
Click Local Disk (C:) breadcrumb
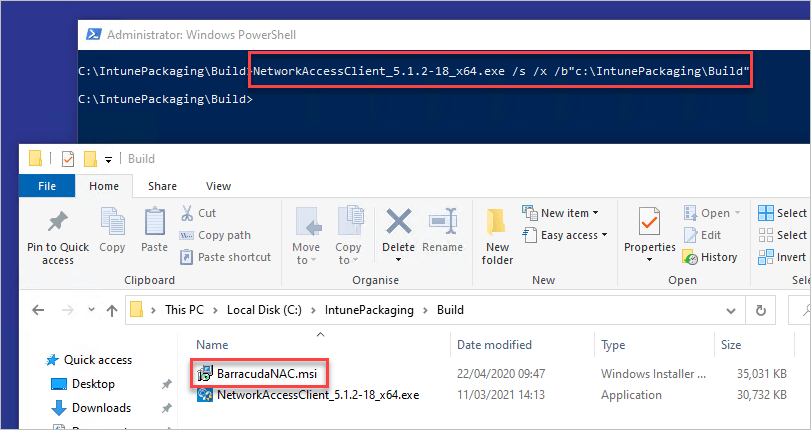264,310
